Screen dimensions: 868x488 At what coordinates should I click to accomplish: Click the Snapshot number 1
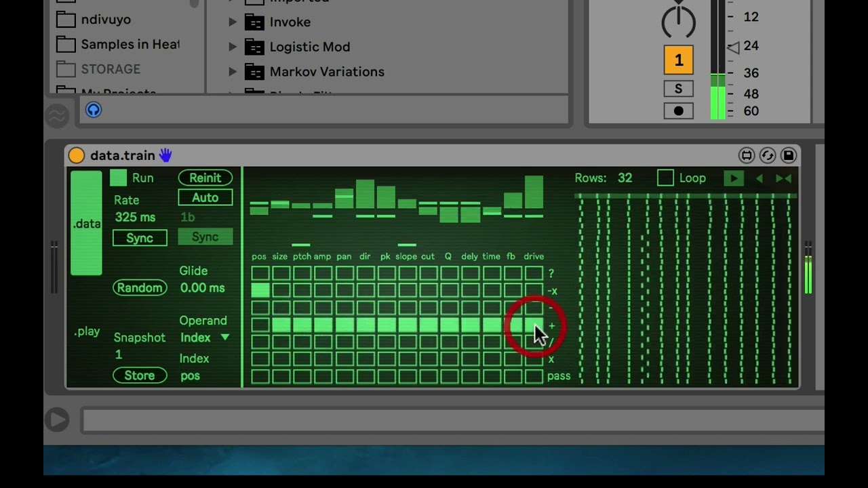coord(119,354)
